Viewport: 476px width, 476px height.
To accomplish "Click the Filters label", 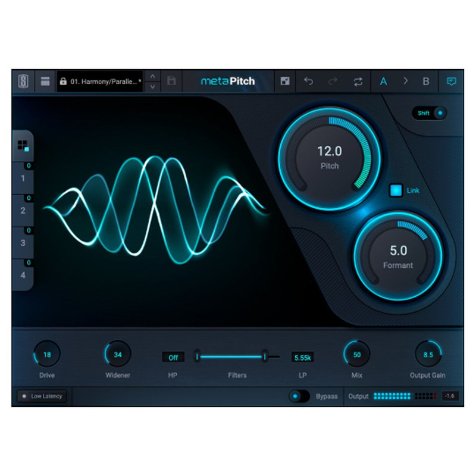I will coord(237,375).
